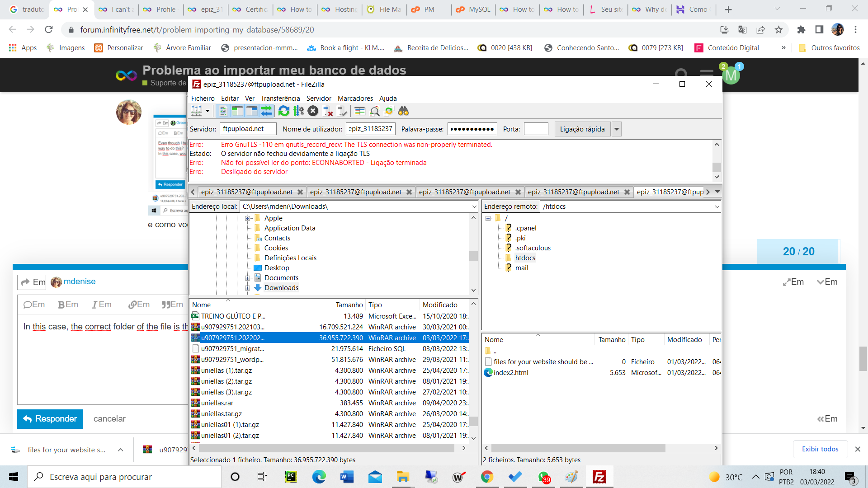The image size is (868, 488).
Task: Click the Ligação rápida button
Action: 582,129
